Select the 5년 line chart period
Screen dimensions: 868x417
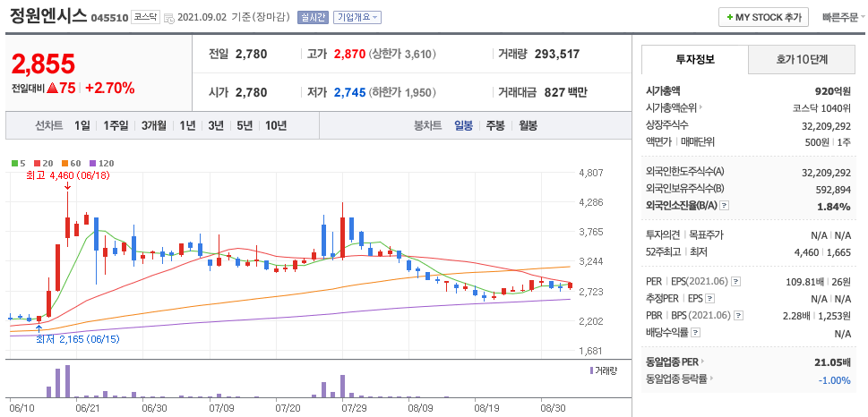245,125
